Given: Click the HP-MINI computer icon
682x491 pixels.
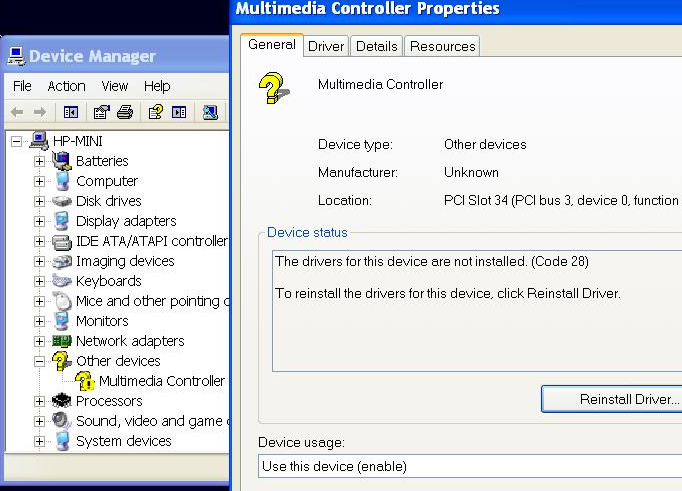Looking at the screenshot, I should click(x=39, y=141).
